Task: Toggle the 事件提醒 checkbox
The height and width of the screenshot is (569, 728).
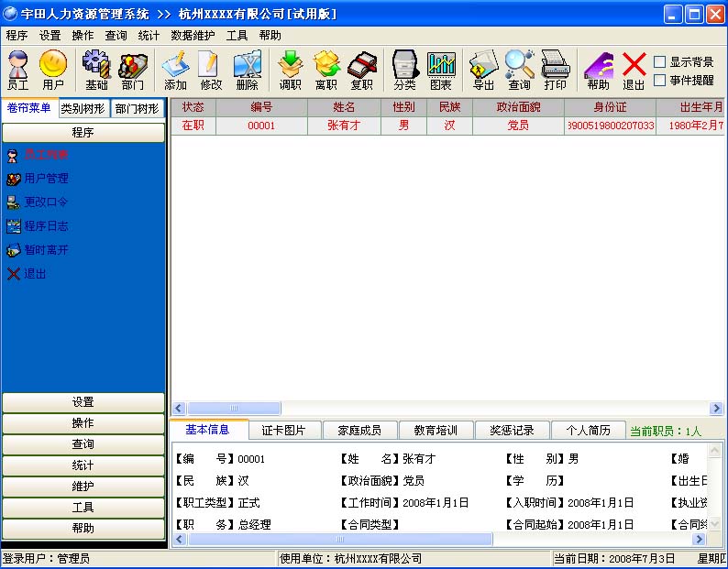Action: [660, 80]
